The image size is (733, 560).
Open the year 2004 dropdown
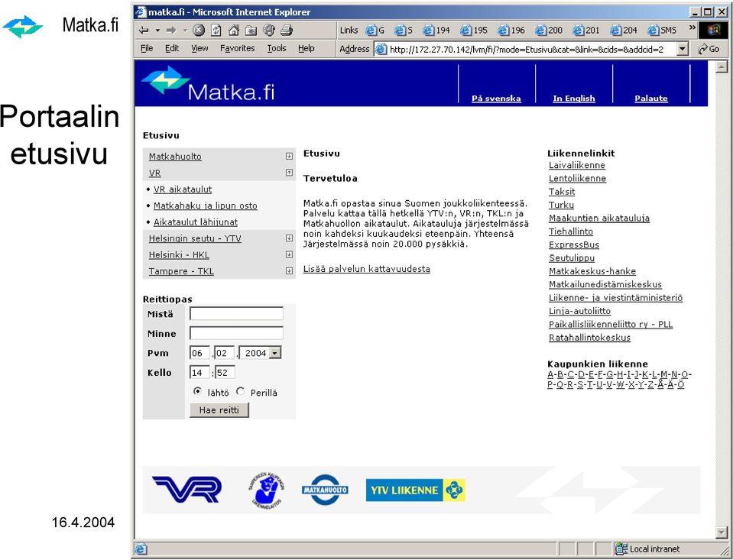[x=275, y=353]
